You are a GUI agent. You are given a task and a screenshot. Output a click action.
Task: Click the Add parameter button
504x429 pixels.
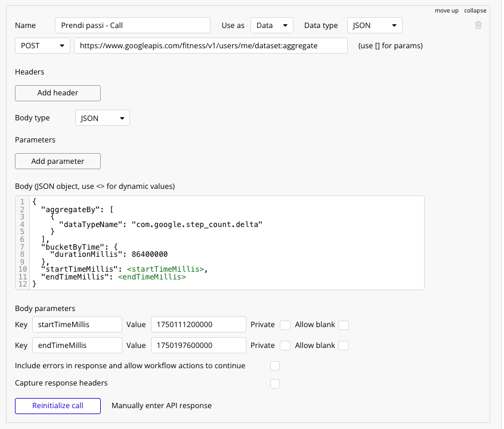pyautogui.click(x=58, y=161)
